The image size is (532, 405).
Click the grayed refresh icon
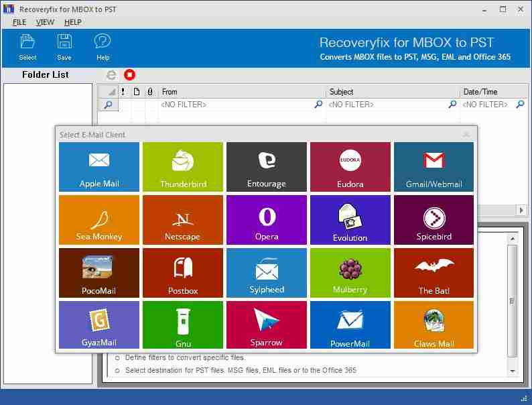click(111, 74)
